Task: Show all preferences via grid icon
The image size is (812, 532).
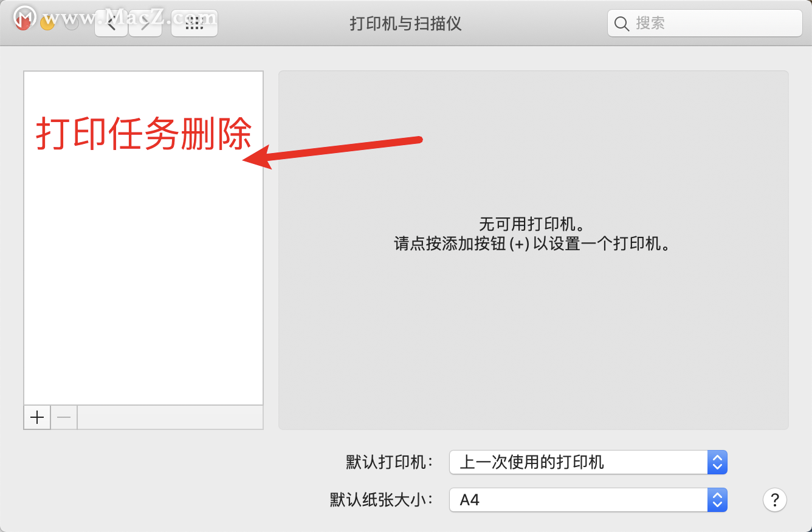Action: pos(194,23)
